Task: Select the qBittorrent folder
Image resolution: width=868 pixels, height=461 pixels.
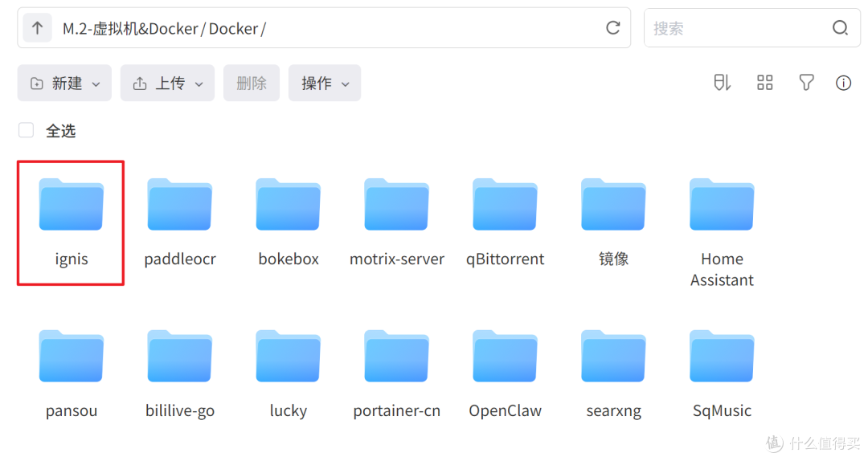Action: tap(505, 222)
